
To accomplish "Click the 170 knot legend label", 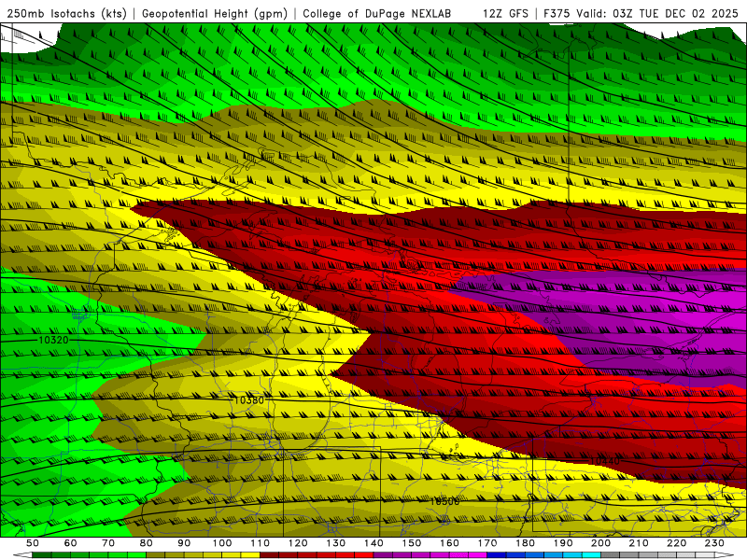I will point(487,543).
